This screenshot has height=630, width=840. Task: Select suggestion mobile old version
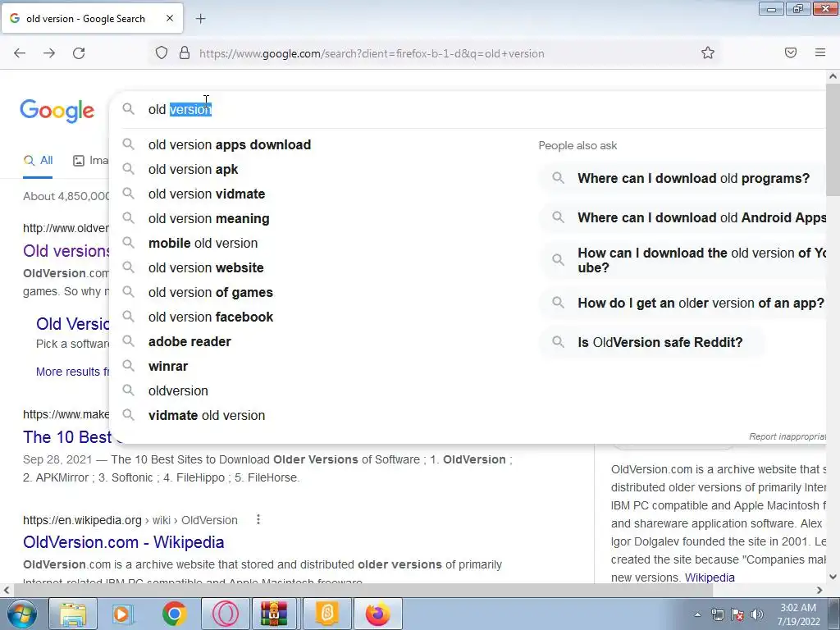[x=203, y=243]
